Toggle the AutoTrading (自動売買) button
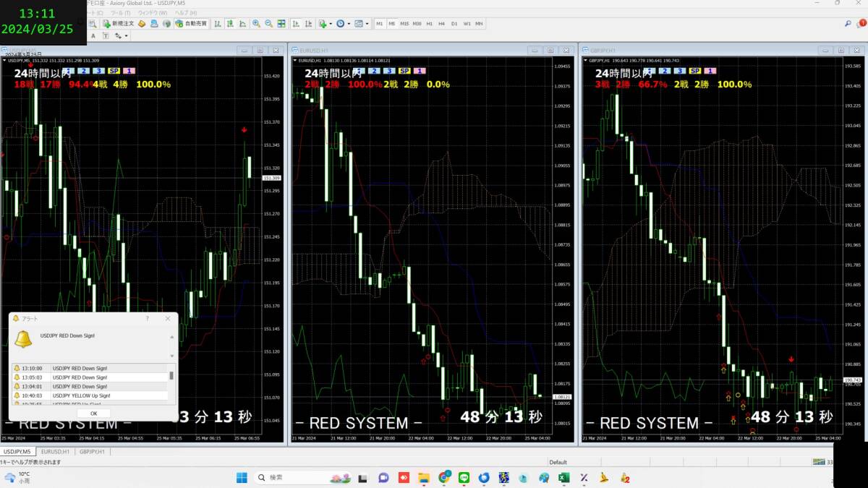 coord(191,24)
